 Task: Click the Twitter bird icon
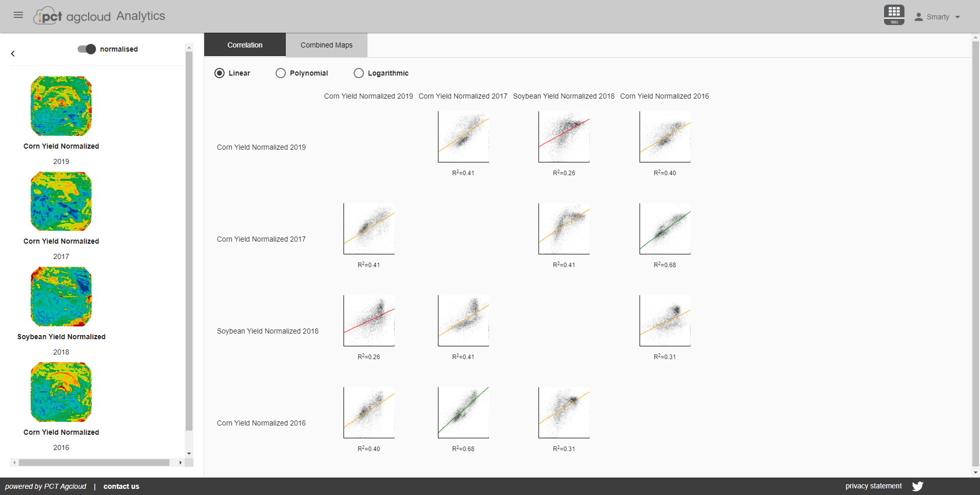[x=918, y=486]
